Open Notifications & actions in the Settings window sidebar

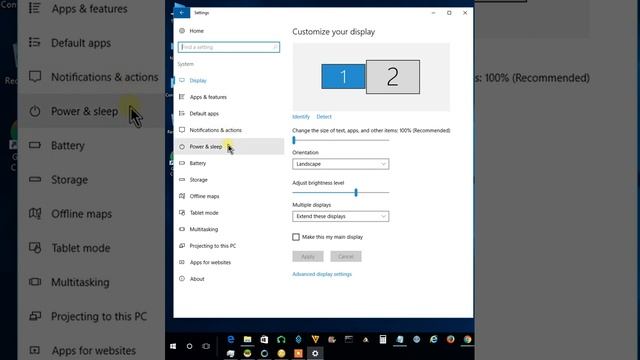tap(216, 130)
